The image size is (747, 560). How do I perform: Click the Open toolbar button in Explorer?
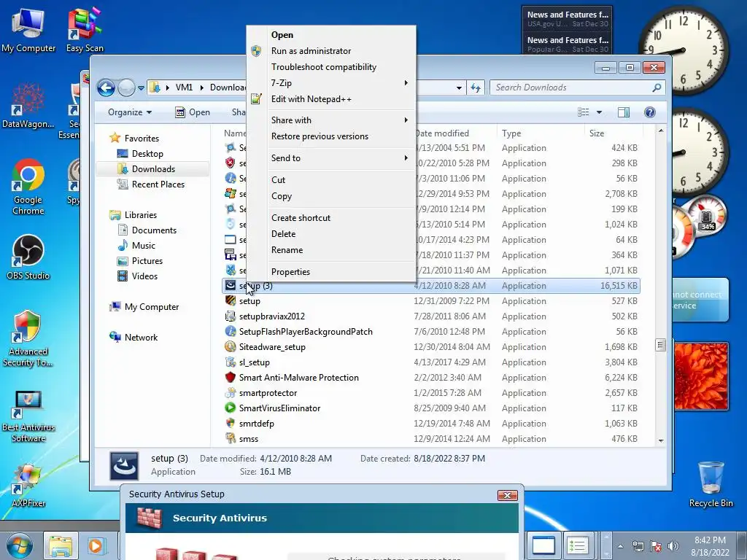[193, 112]
